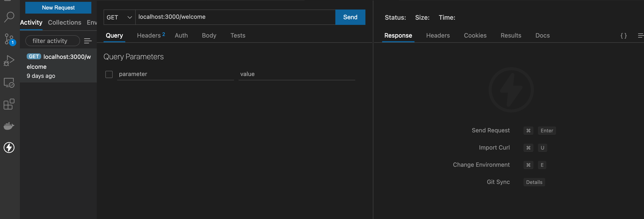Image resolution: width=644 pixels, height=219 pixels.
Task: Click the Git Sync Details button
Action: pos(534,182)
